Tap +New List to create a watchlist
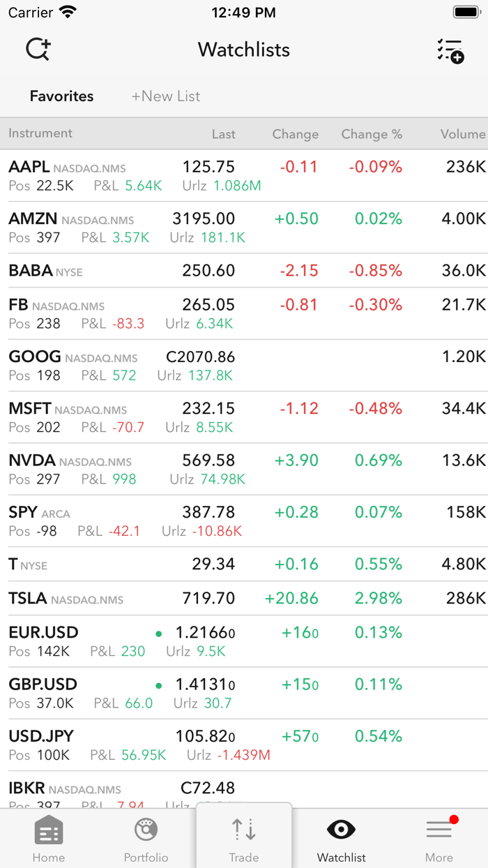 click(x=165, y=96)
